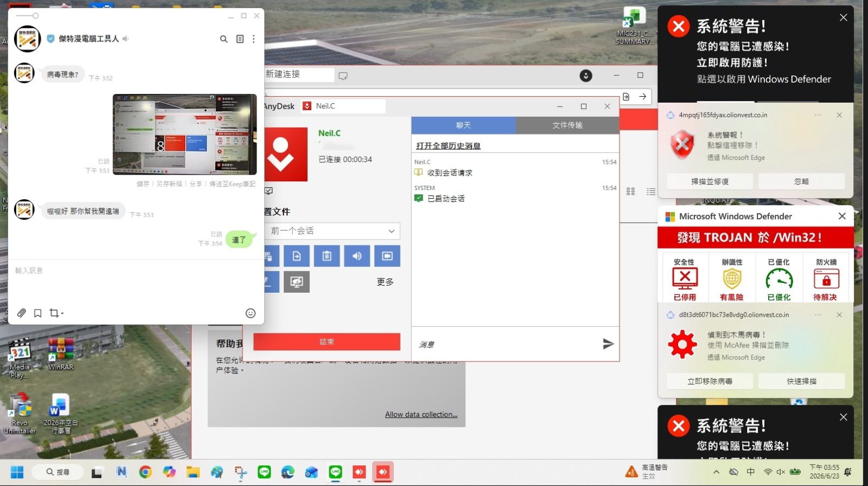Open File Explorer from the taskbar
Screen dimensions: 868x486
point(193,472)
